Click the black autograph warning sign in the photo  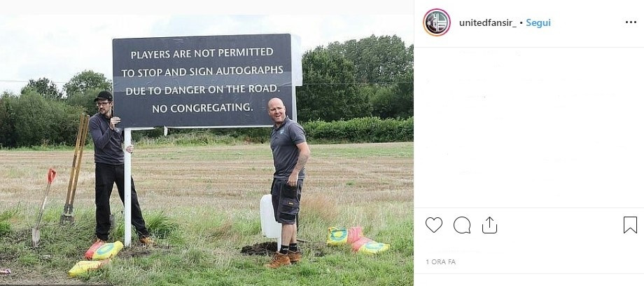click(202, 81)
